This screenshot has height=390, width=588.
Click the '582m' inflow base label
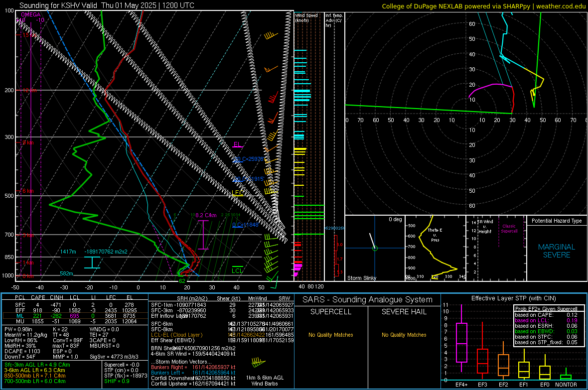click(x=66, y=273)
